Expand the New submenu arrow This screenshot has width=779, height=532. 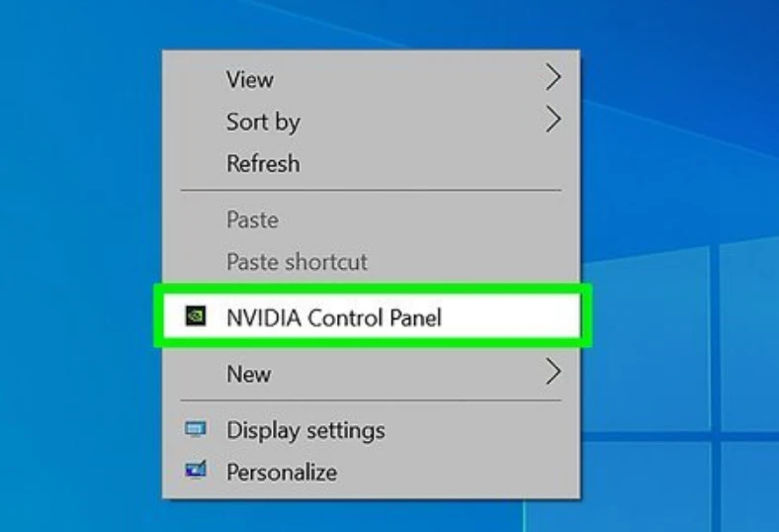(554, 372)
